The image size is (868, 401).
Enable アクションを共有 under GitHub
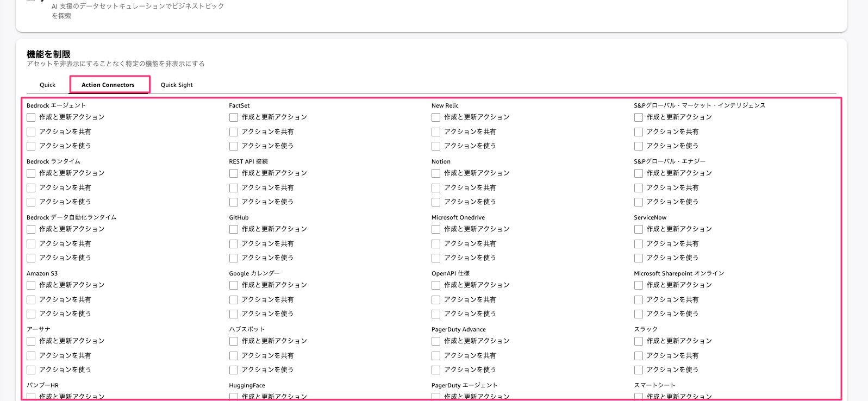click(234, 244)
